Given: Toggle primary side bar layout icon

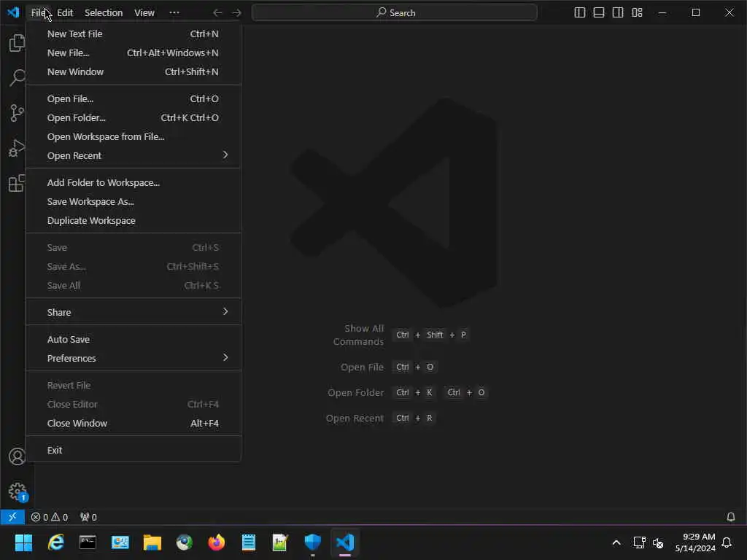Looking at the screenshot, I should tap(580, 13).
